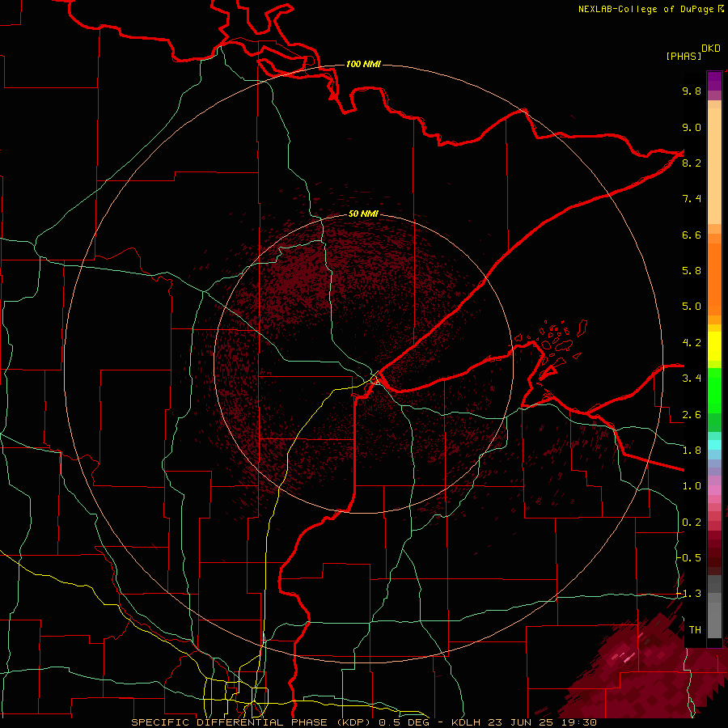The height and width of the screenshot is (728, 728).
Task: Click the 4.2 colorbar value
Action: (692, 343)
